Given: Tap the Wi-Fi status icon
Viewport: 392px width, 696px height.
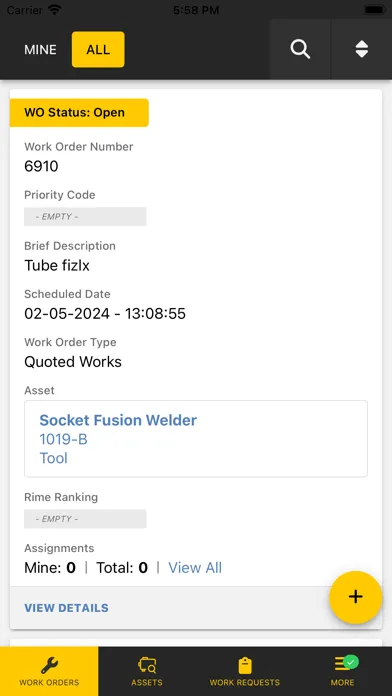Looking at the screenshot, I should 55,10.
